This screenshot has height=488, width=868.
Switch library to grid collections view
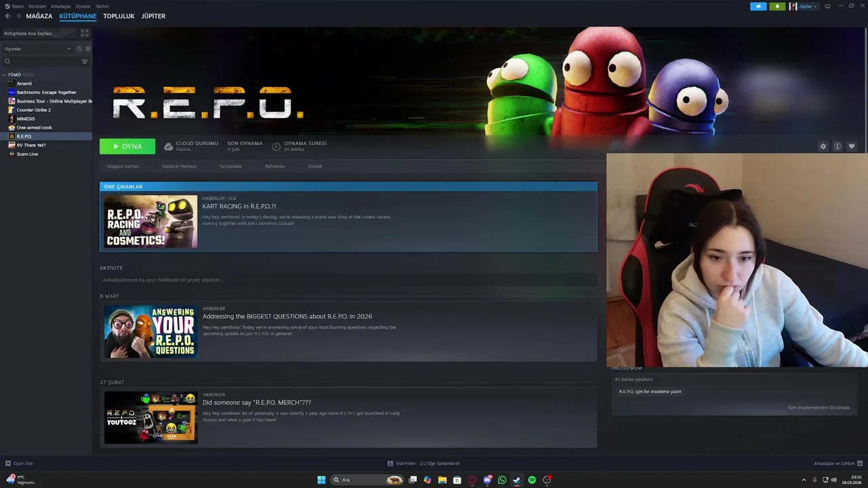point(85,33)
